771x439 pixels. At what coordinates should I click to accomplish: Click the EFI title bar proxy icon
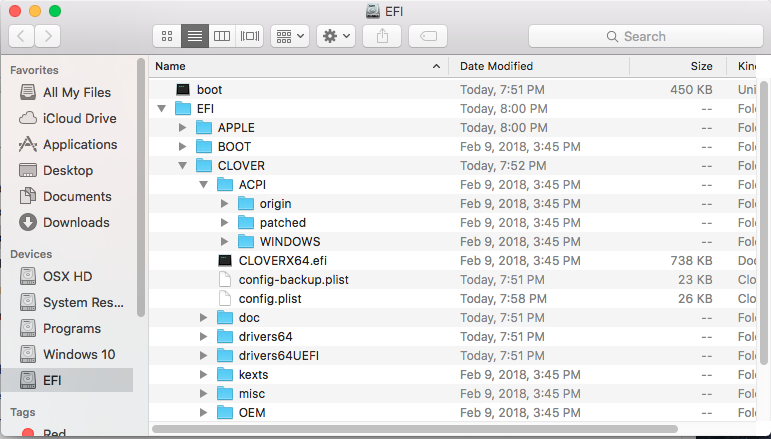[x=373, y=11]
